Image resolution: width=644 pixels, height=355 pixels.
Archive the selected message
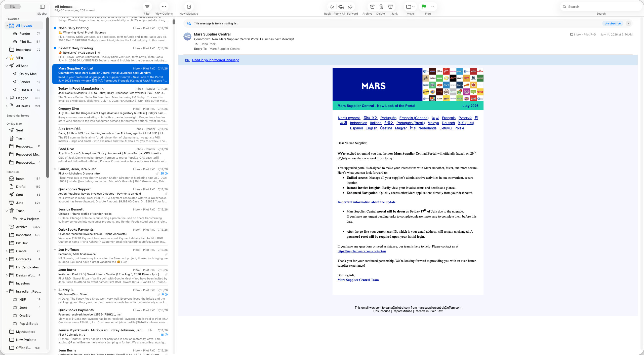372,7
